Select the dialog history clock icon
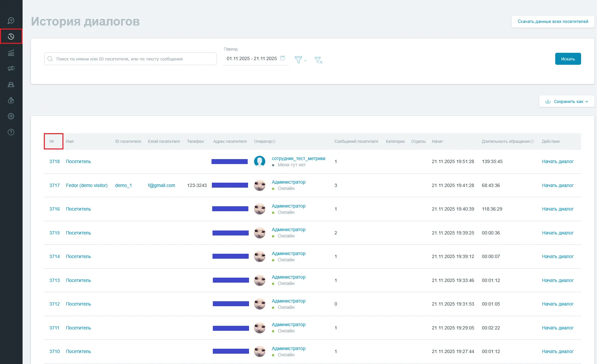This screenshot has width=597, height=364. (x=11, y=37)
